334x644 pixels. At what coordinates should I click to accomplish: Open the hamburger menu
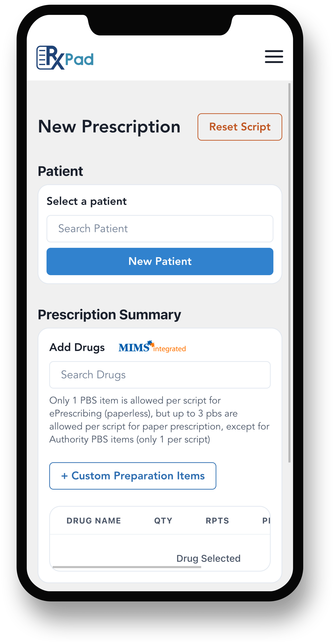(274, 56)
